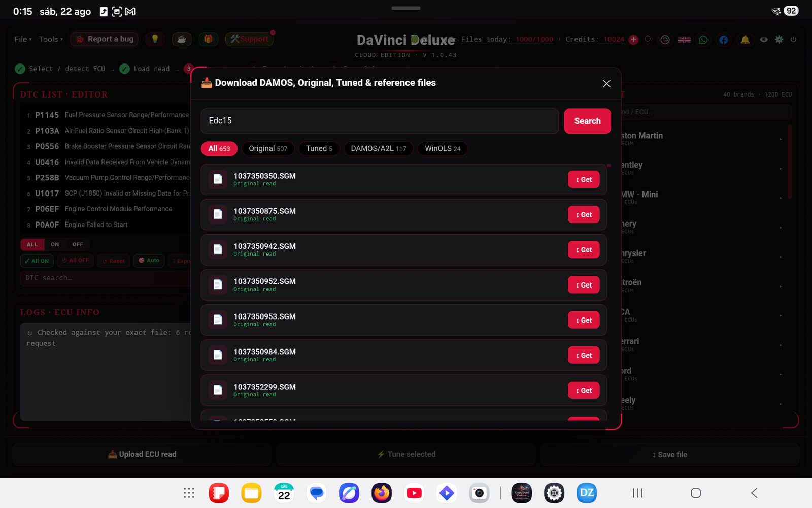
Task: Get file 1037350350.SGM
Action: (x=584, y=179)
